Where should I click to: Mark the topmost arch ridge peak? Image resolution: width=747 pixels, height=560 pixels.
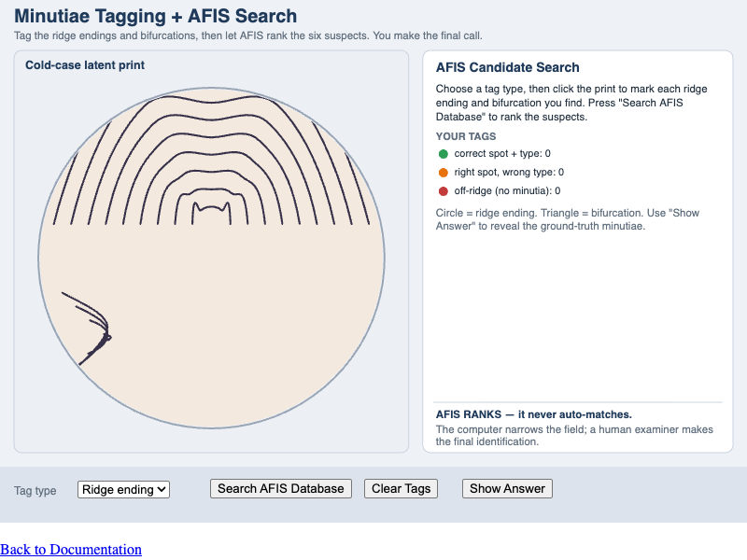point(212,102)
